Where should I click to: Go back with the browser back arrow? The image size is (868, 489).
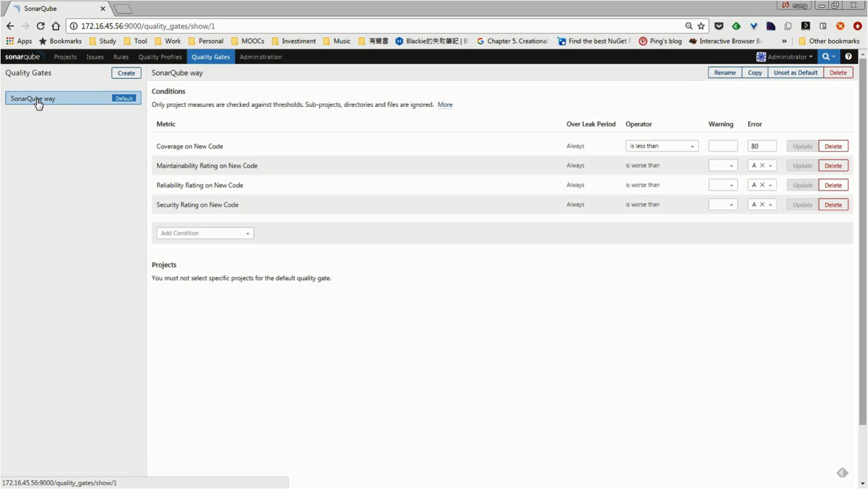[10, 26]
